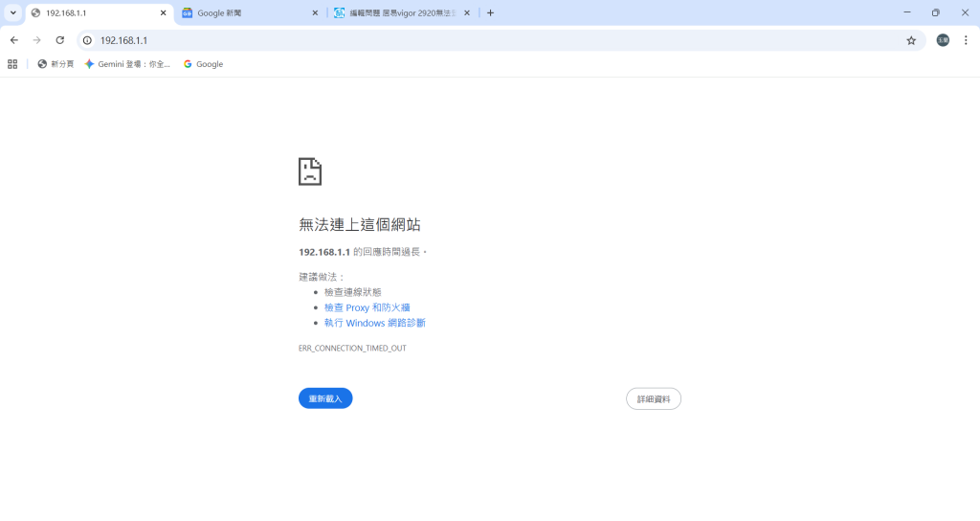Click the 無法連上這個網站 heading

point(360,224)
